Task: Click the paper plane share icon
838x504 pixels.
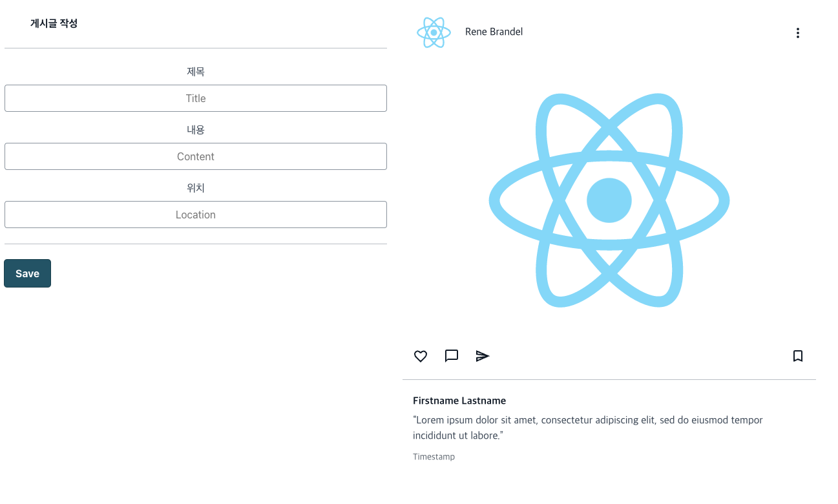Action: (483, 356)
